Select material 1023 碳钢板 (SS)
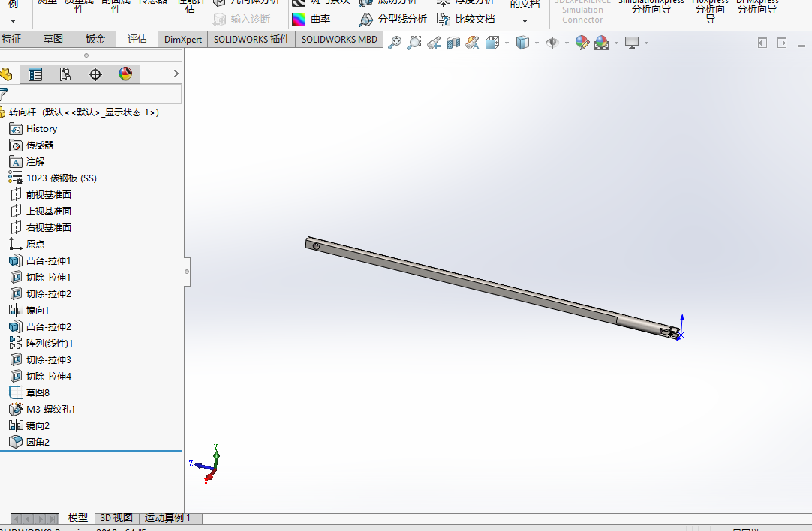Viewport: 812px width, 531px height. (53, 178)
